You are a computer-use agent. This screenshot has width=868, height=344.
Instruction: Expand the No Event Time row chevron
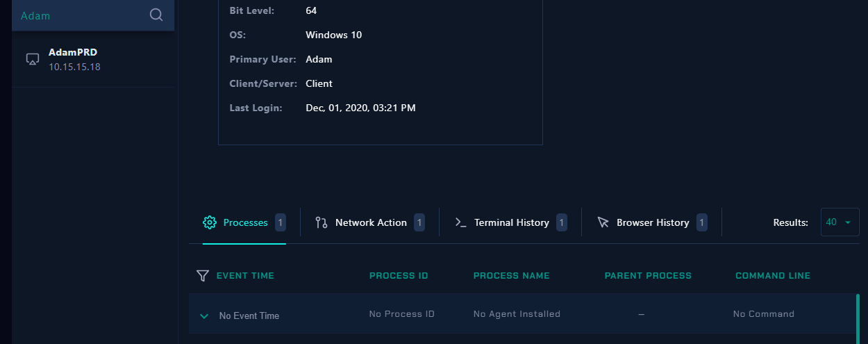tap(204, 316)
